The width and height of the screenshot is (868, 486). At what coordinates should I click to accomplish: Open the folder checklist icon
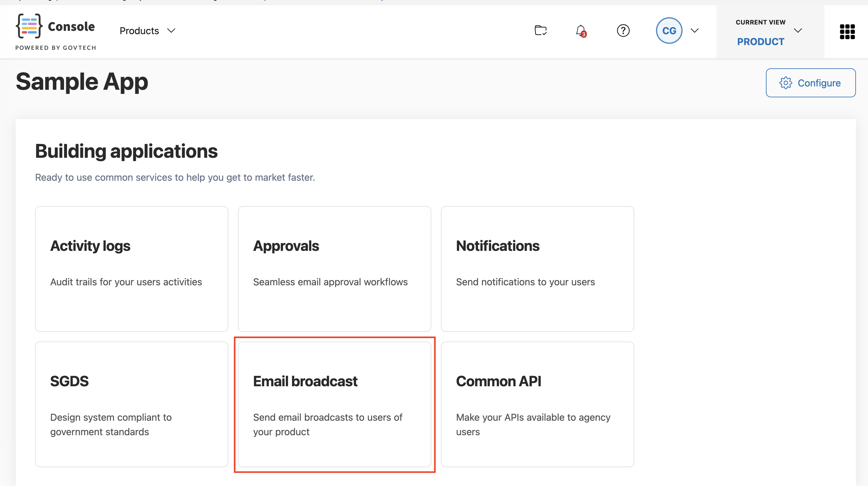[541, 30]
